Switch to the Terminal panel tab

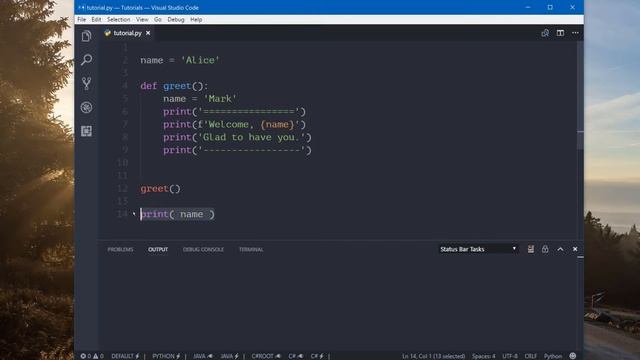[251, 249]
